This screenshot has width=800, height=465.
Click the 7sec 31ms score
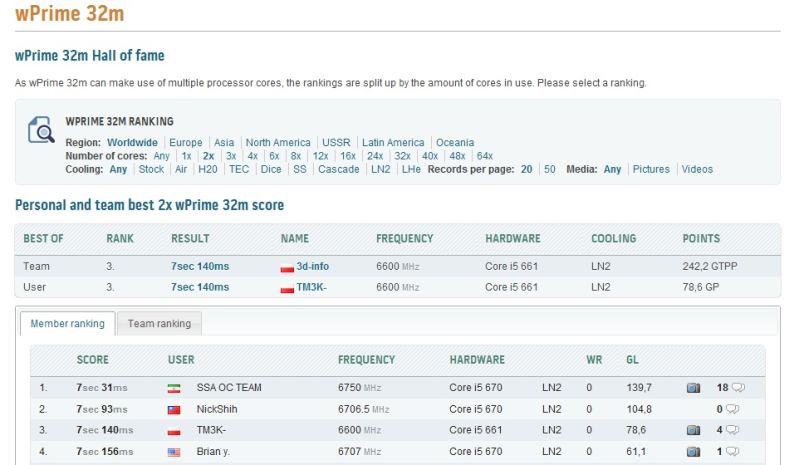102,387
